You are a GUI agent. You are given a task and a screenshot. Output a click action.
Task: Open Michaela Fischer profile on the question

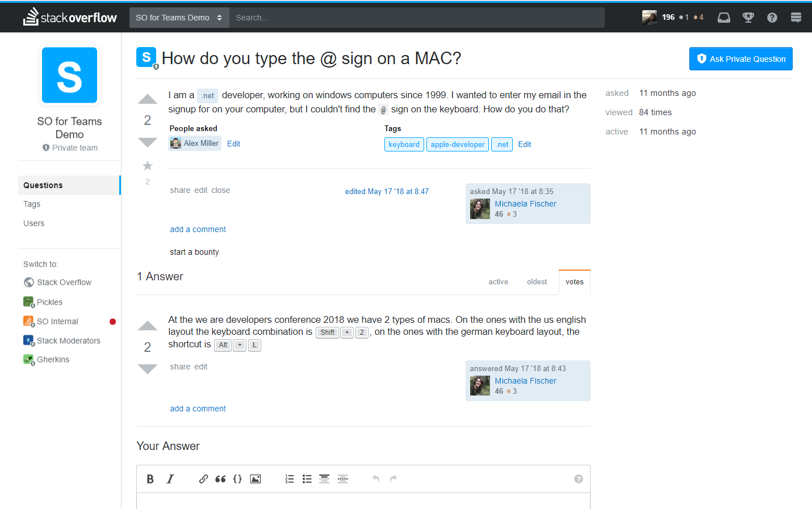[x=525, y=204]
